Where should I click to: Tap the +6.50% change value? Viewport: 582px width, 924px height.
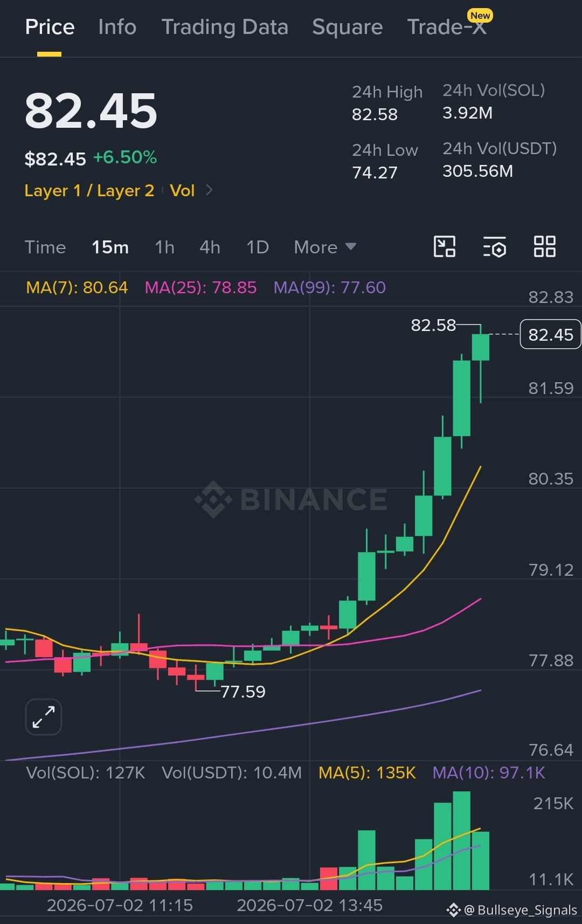click(125, 157)
